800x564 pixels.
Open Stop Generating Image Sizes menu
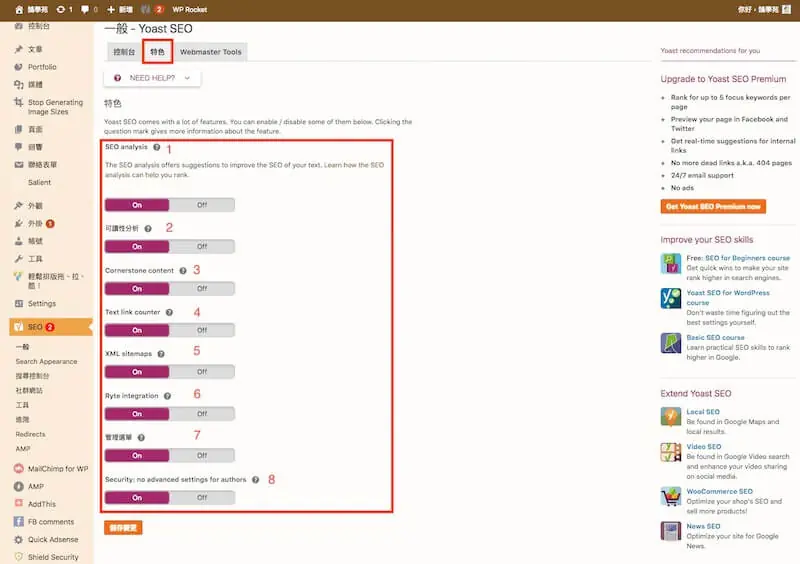pyautogui.click(x=55, y=107)
